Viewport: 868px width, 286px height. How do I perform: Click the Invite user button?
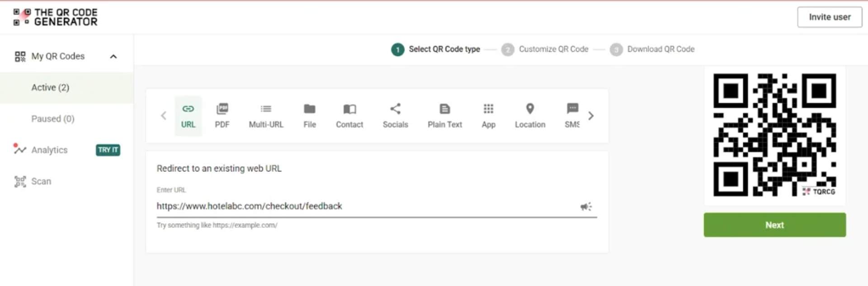coord(829,17)
